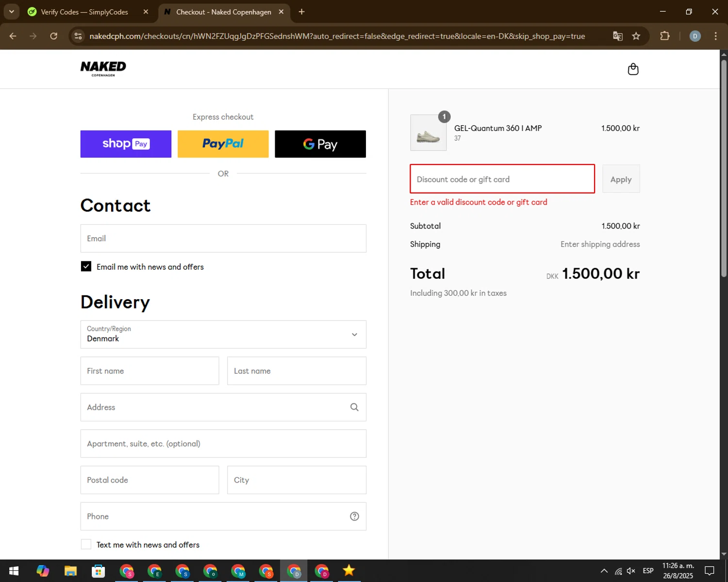Open the Windows Start menu
The image size is (728, 582).
(x=14, y=571)
